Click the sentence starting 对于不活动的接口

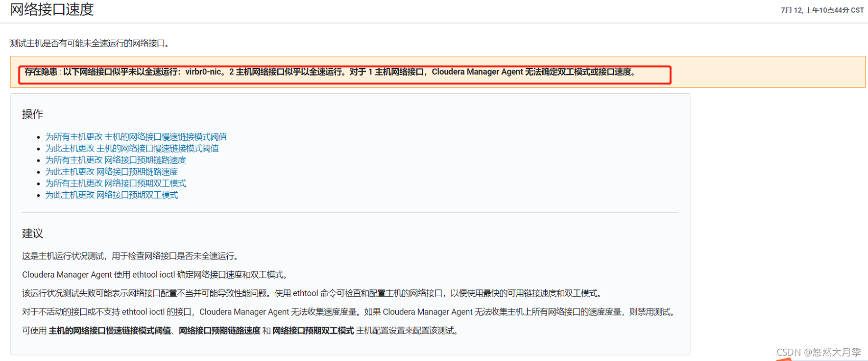click(x=350, y=312)
